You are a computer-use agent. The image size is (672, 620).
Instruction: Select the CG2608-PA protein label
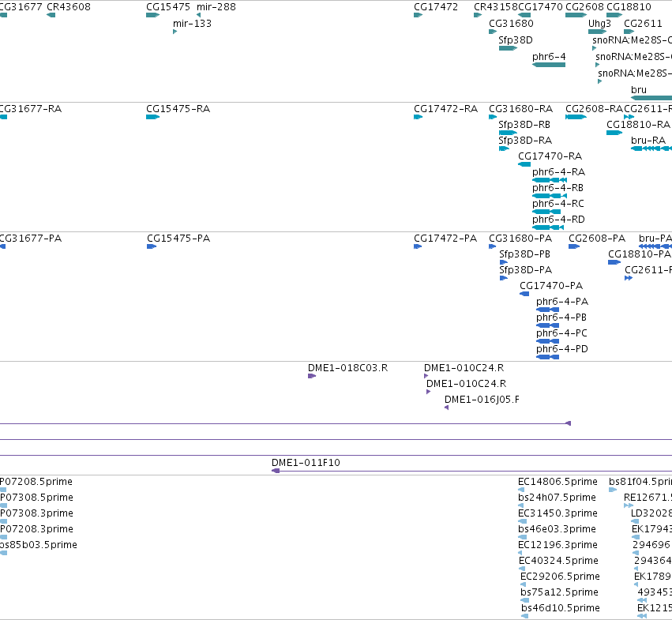pos(597,239)
